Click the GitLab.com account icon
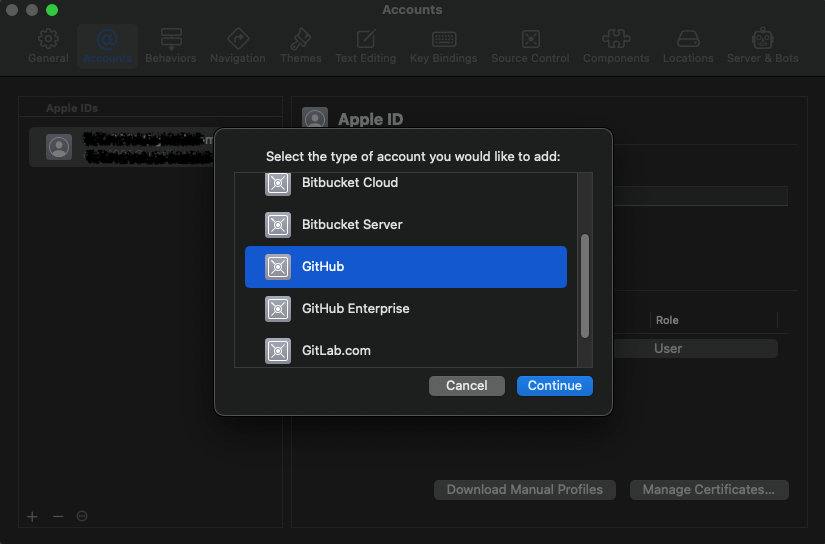 click(x=278, y=351)
